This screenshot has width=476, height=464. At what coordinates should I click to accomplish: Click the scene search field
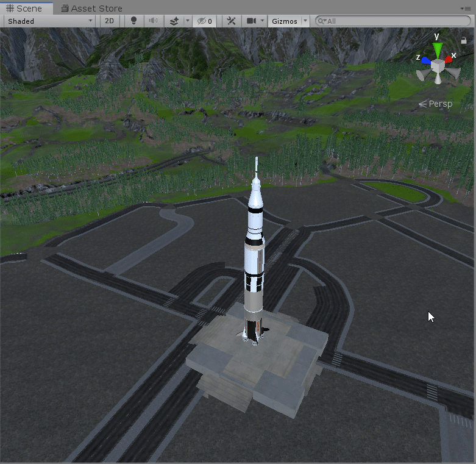(393, 21)
